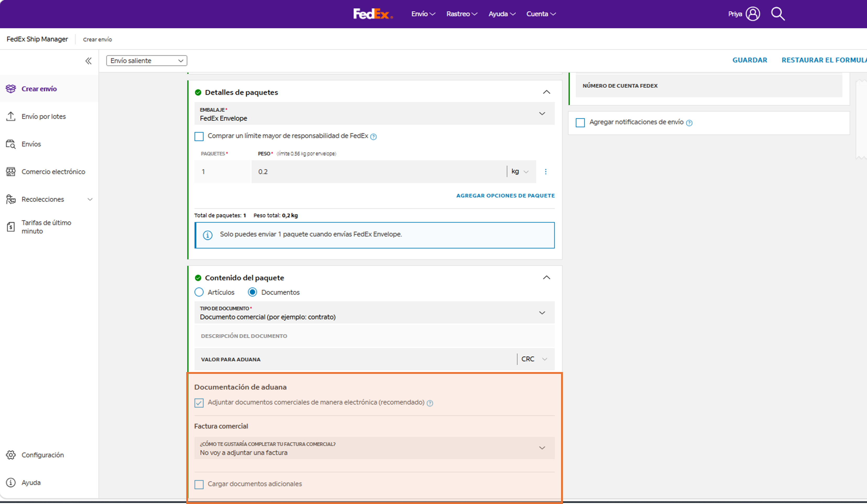
Task: Click AGREGAR OPCIONES DE PAQUETE link
Action: (x=506, y=196)
